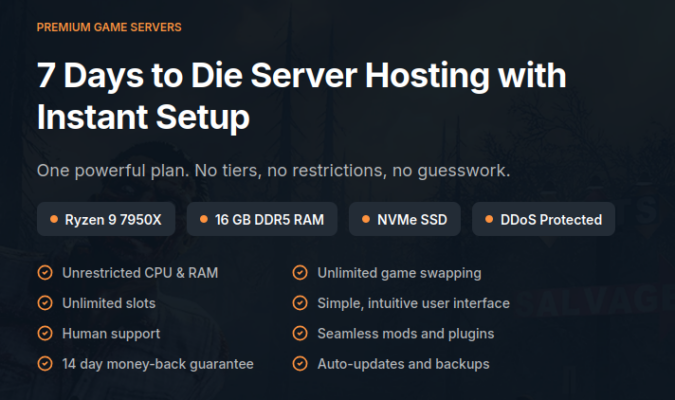The image size is (675, 400).
Task: Click check icon beside Unrestricted CPU & RAM
Action: pos(45,273)
